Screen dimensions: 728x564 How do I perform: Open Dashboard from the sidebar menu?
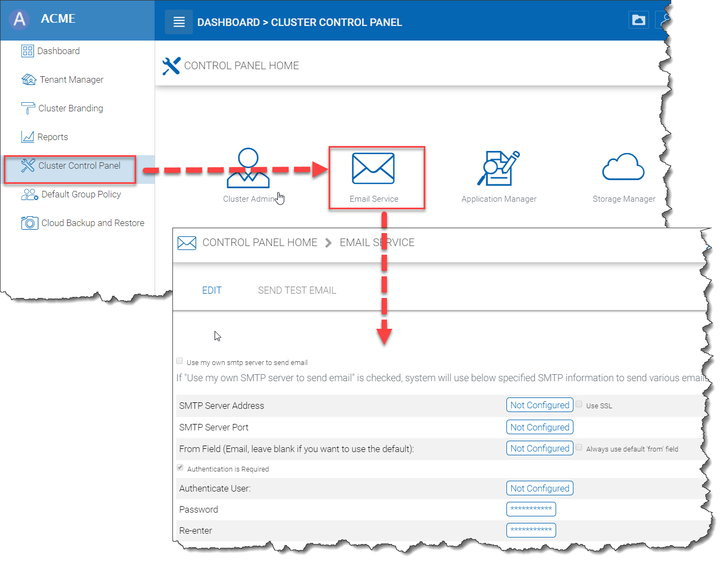[x=58, y=51]
